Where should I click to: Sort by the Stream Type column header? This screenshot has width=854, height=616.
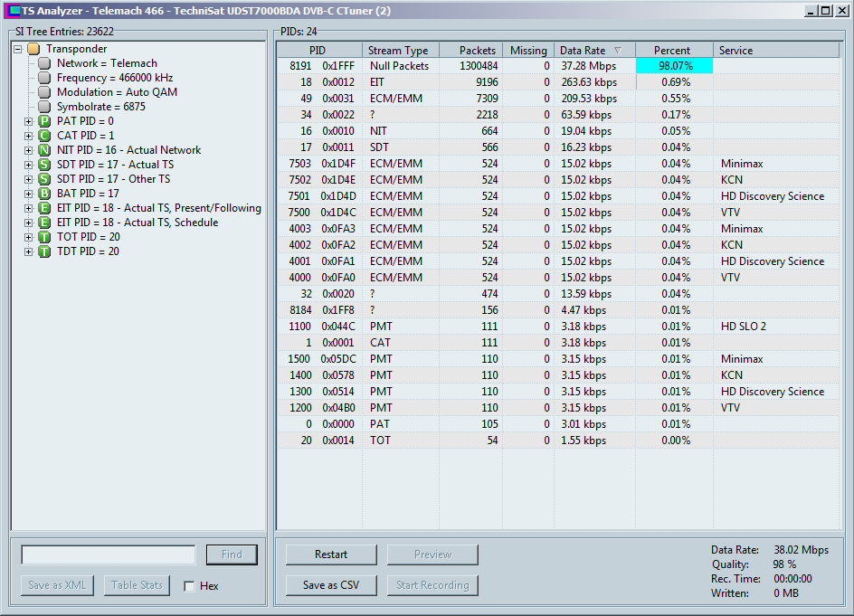point(401,50)
